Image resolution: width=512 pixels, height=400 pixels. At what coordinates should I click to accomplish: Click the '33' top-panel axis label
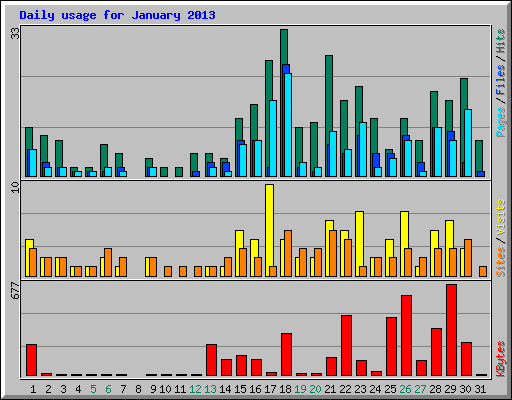[15, 33]
